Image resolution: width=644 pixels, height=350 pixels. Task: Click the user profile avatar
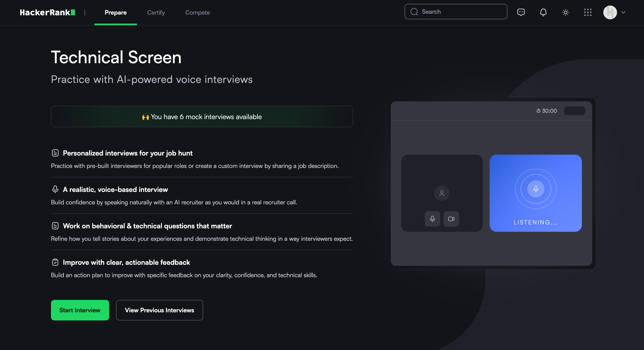pyautogui.click(x=610, y=12)
